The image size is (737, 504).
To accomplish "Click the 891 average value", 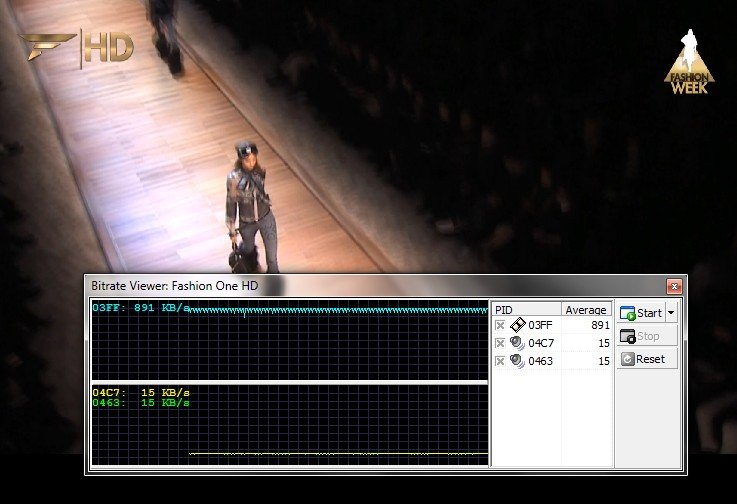I will 600,325.
